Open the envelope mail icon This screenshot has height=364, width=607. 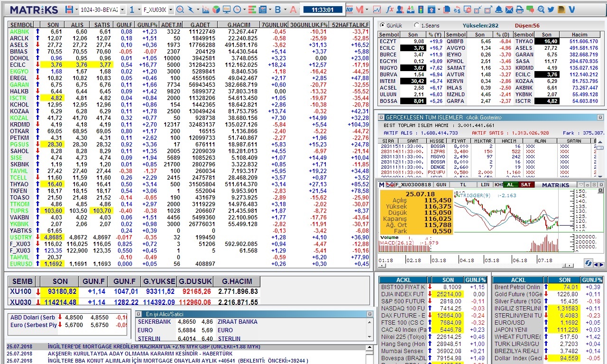point(509,9)
